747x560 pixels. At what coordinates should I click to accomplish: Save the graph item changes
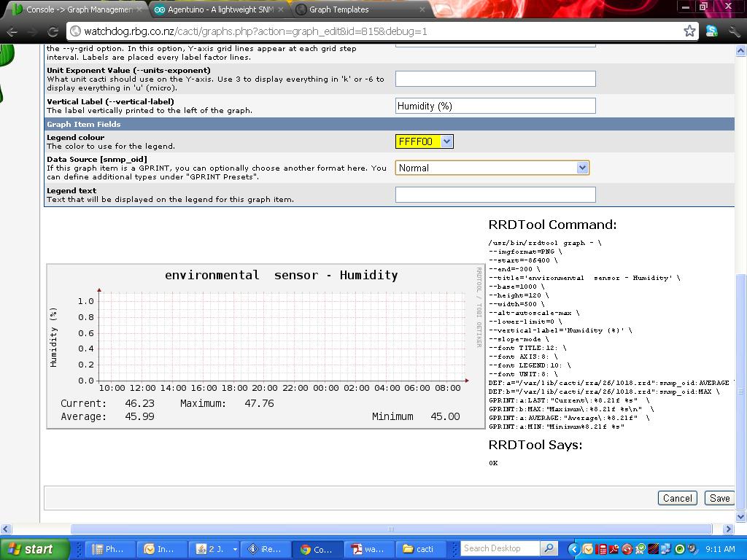tap(719, 498)
